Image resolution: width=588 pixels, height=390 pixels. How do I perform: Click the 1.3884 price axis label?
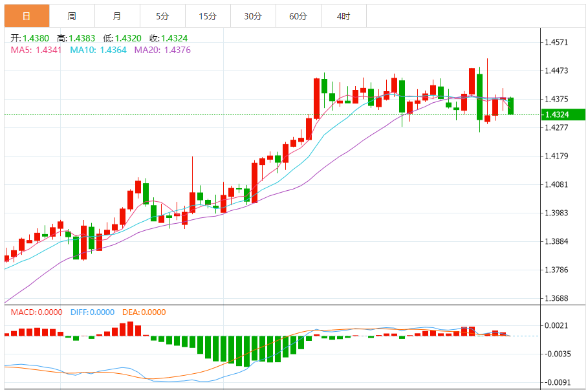pos(556,241)
